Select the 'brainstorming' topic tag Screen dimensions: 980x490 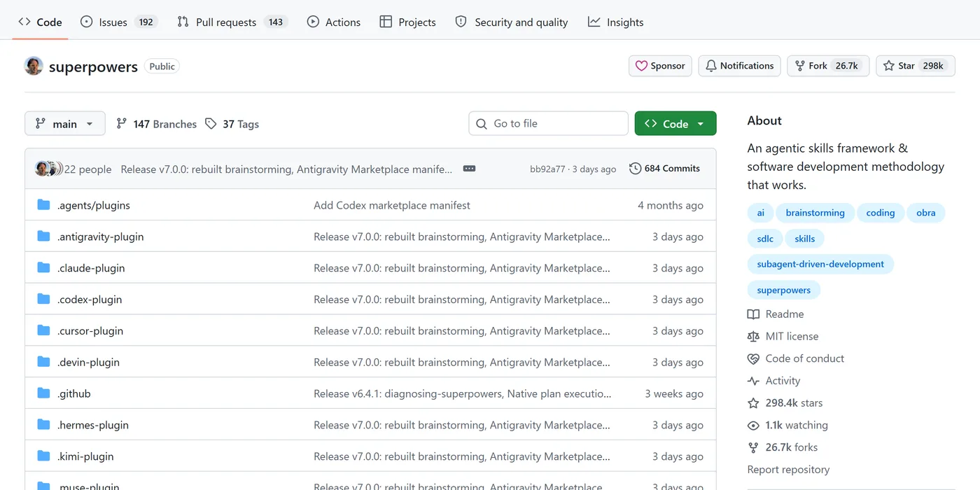[815, 213]
